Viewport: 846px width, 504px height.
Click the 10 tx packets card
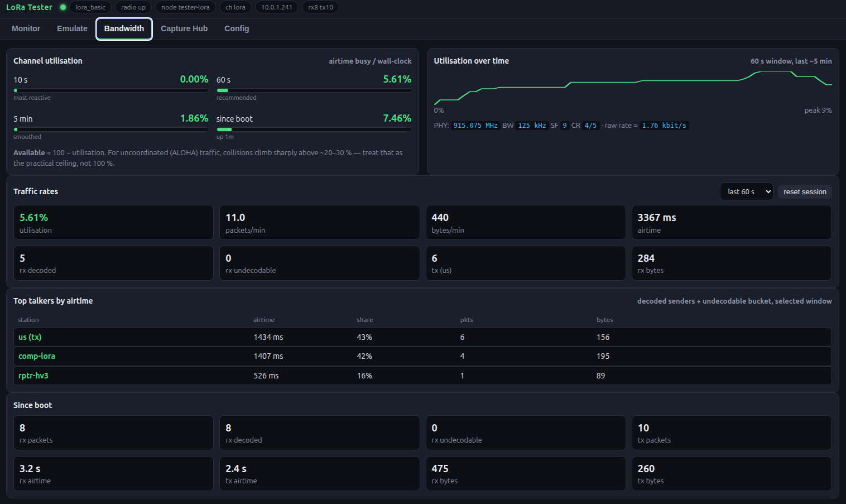coord(732,433)
